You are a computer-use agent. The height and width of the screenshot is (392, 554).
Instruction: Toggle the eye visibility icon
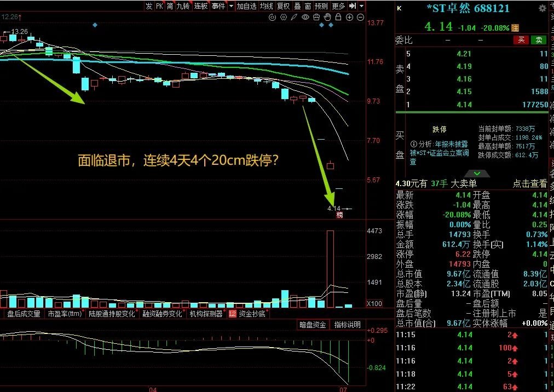[x=305, y=18]
